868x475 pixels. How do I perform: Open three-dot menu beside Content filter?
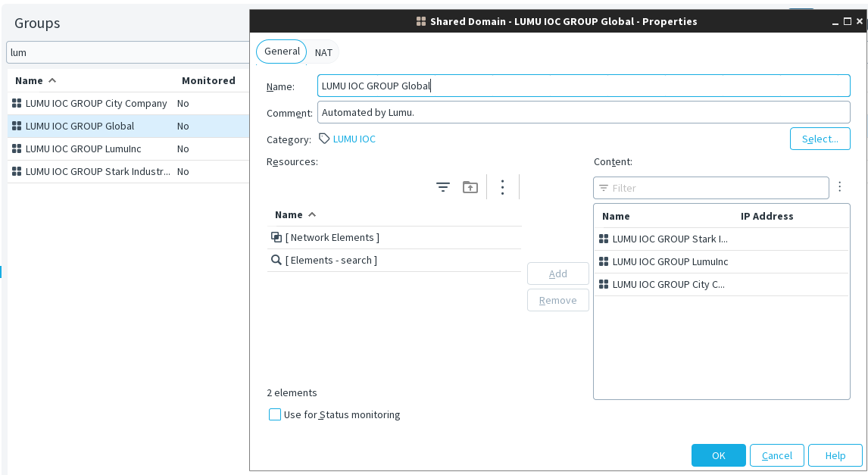tap(839, 187)
